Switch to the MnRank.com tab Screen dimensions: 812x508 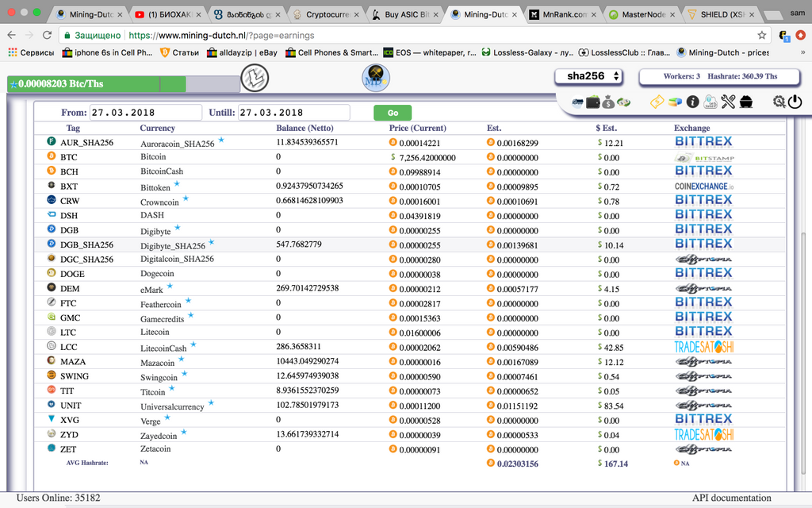[564, 14]
